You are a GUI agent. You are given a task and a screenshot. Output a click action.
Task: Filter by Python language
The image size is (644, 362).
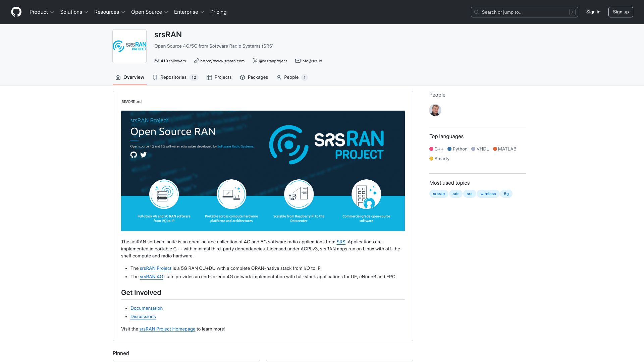coord(458,149)
